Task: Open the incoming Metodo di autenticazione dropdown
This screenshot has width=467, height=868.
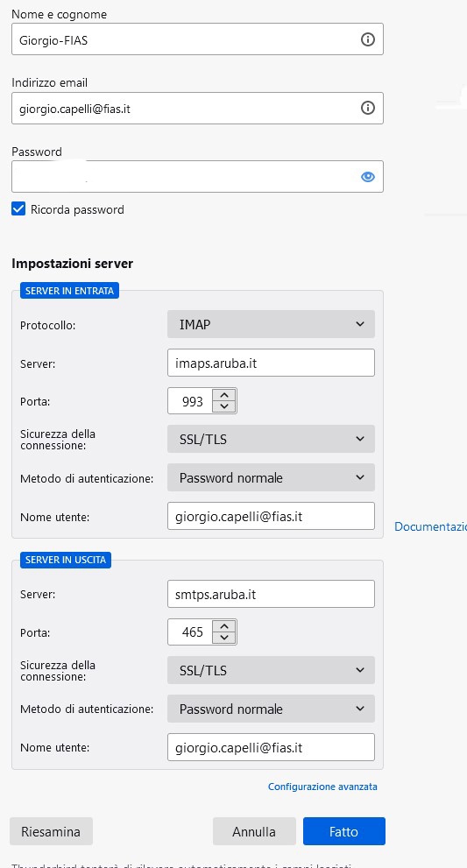Action: [x=271, y=477]
